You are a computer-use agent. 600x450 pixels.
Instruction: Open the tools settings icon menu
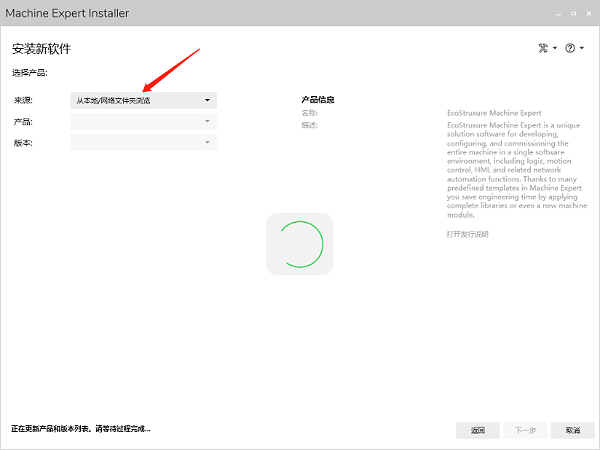tap(543, 48)
